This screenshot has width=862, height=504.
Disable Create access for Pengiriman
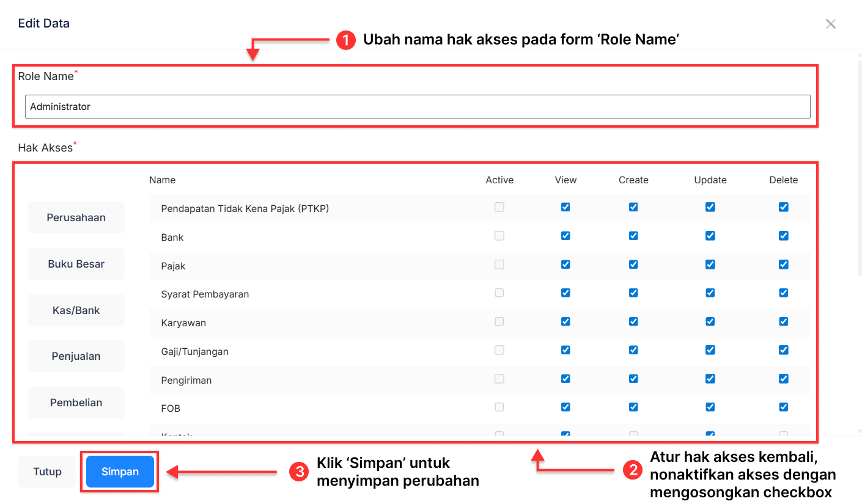(633, 379)
